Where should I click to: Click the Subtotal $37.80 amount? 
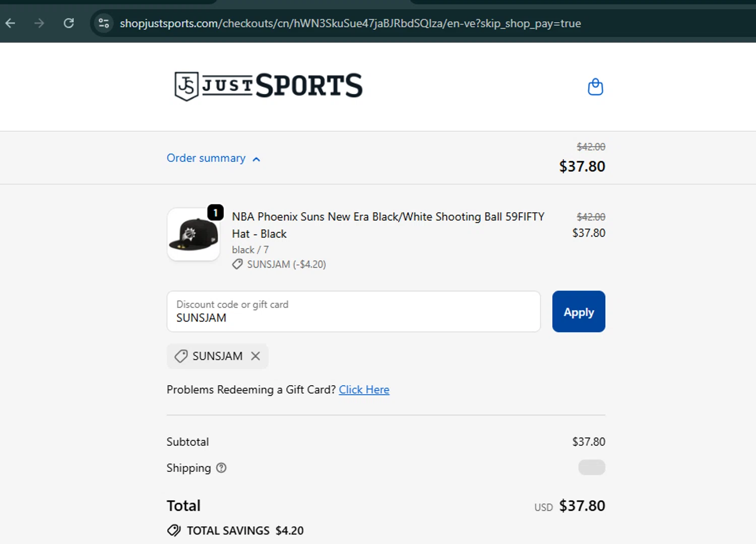(x=589, y=442)
